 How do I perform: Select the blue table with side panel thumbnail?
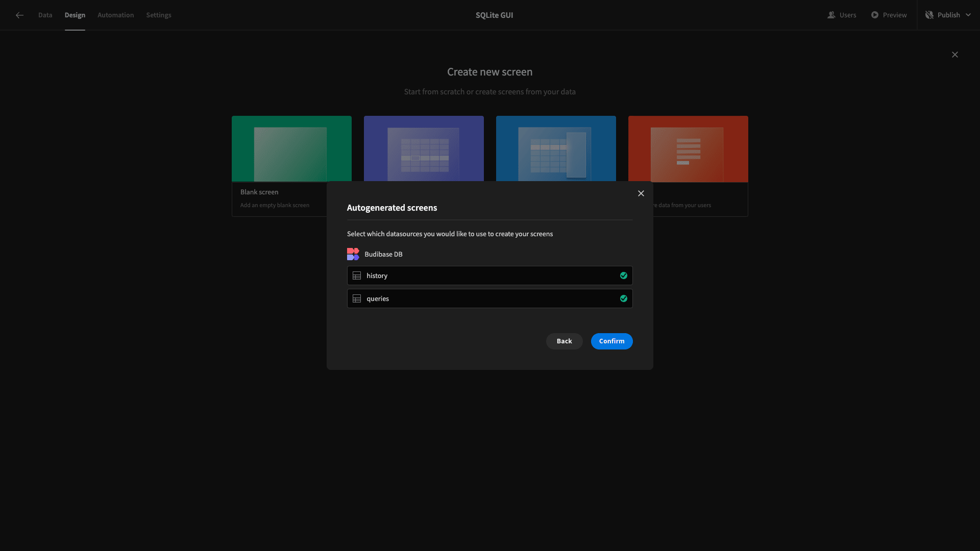pyautogui.click(x=556, y=148)
